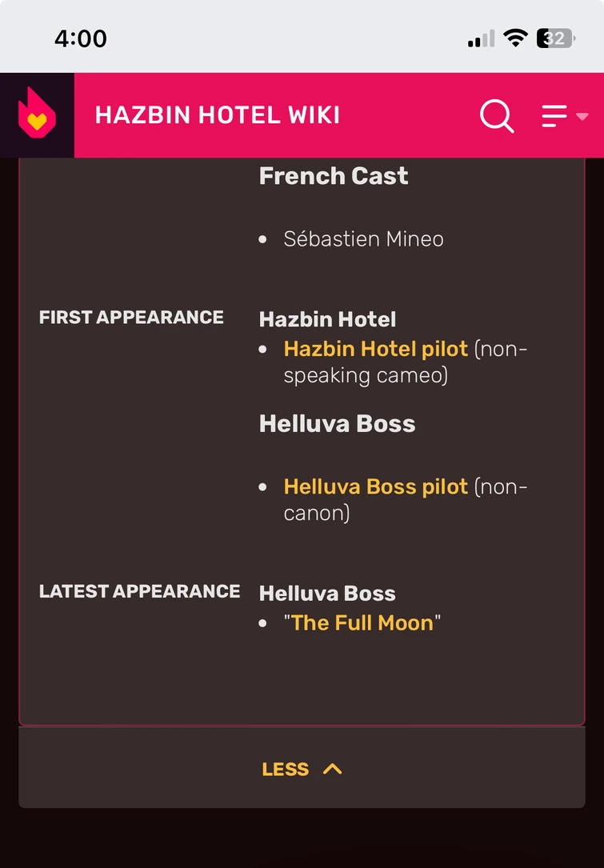Select the Wi-Fi indicator in the status bar
604x868 pixels.
pyautogui.click(x=517, y=37)
